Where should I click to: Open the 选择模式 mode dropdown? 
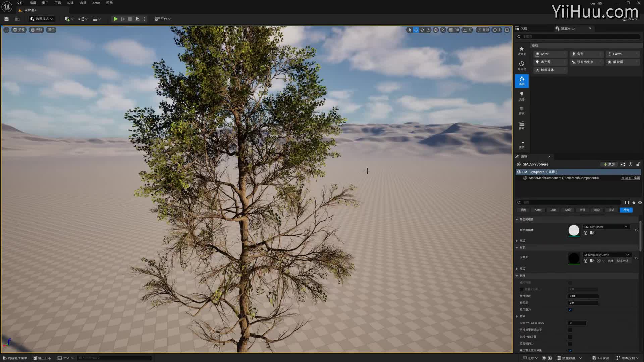[x=42, y=19]
